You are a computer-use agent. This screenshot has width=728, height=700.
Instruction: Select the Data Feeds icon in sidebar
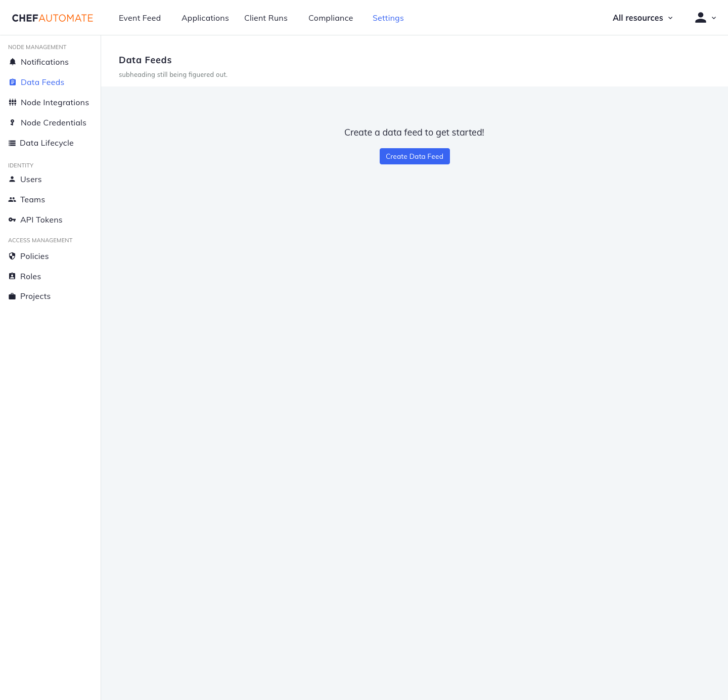[x=12, y=82]
